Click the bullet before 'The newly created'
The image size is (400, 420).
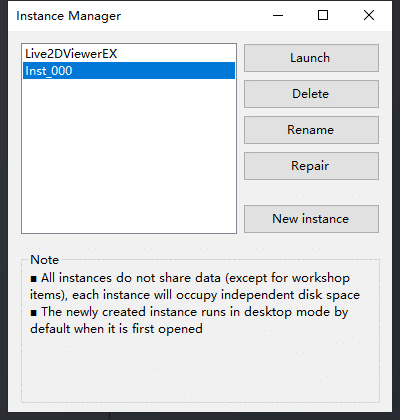[33, 313]
